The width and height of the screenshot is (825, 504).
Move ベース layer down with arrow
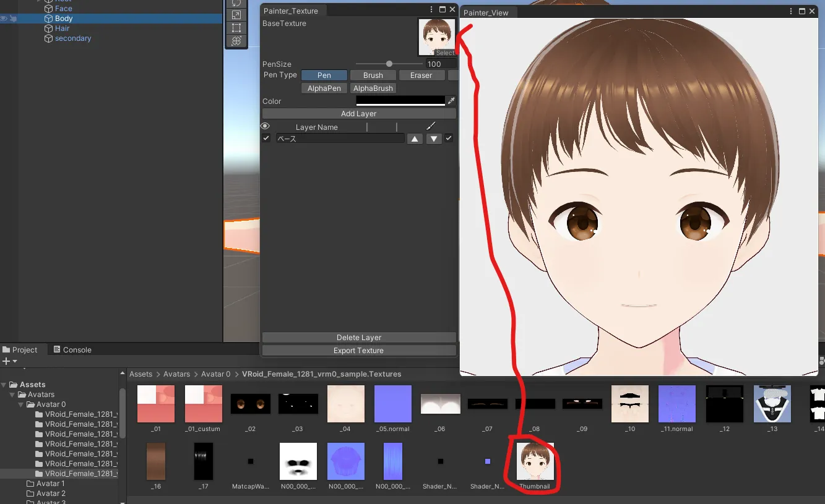point(434,139)
